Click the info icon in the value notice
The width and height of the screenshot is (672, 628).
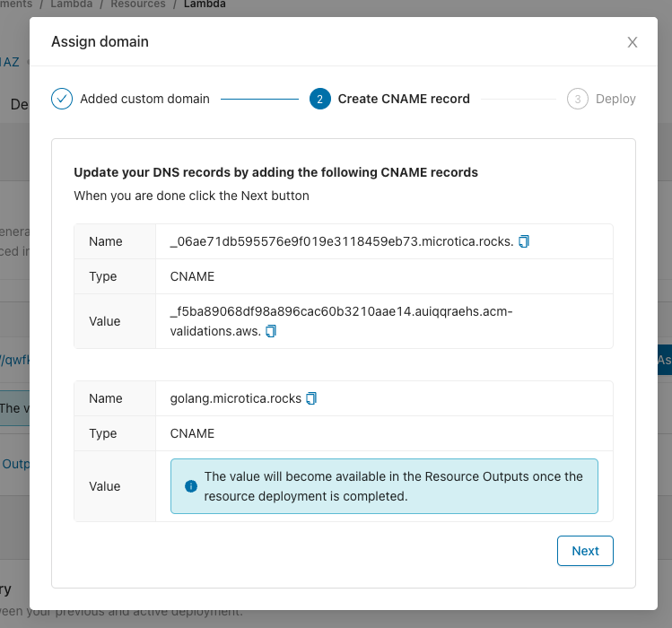point(191,486)
